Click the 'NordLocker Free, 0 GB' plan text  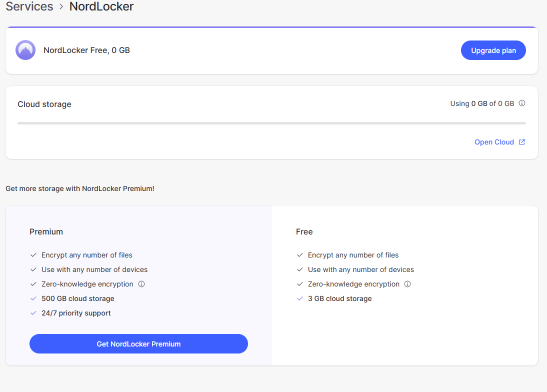pos(86,50)
